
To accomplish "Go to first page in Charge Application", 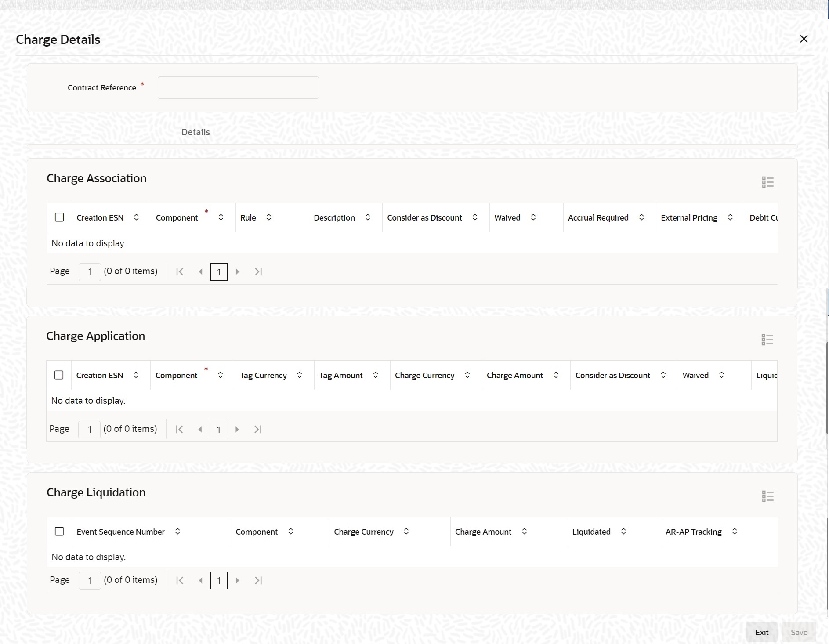I will tap(179, 429).
